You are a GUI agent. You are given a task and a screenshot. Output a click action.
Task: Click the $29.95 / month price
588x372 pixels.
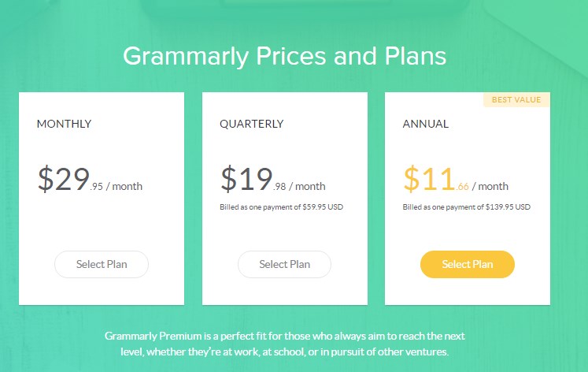90,179
